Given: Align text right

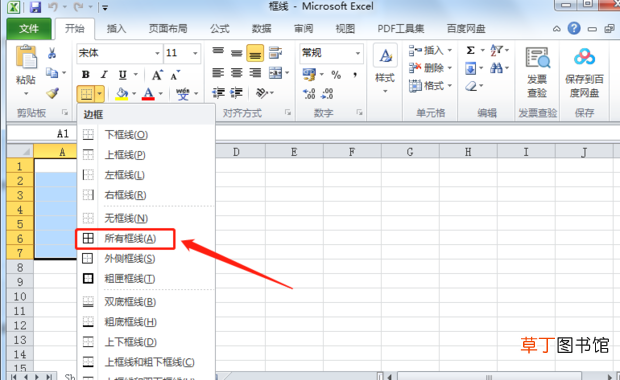Looking at the screenshot, I should [x=255, y=73].
